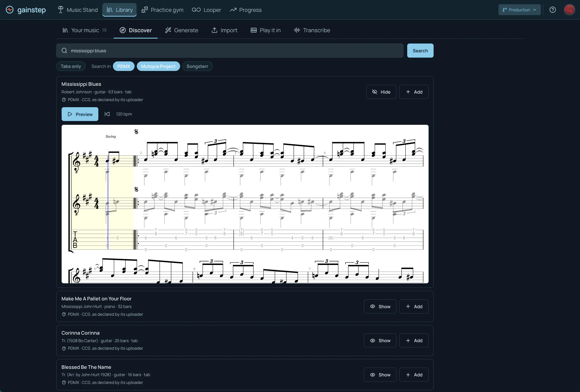Click the Mississippi Blues sheet music preview
Screen dimensions: 580x392
245,204
